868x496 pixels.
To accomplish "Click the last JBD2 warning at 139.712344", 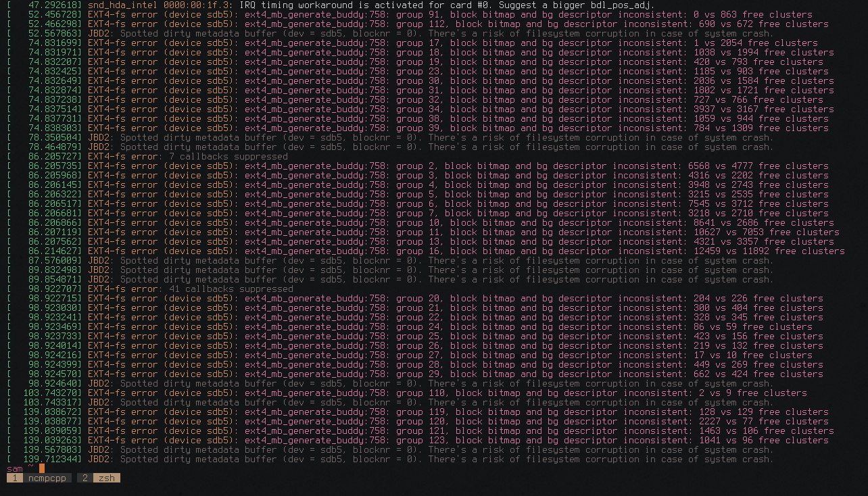I will click(x=433, y=459).
